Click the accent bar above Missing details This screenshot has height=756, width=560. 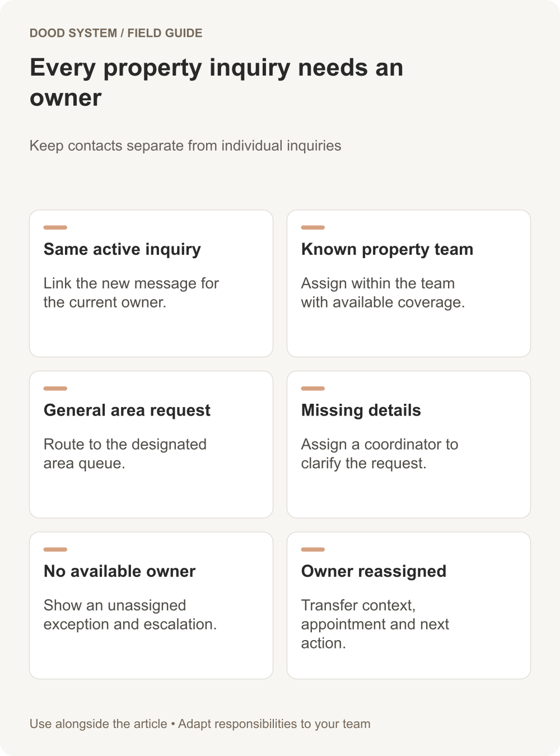(313, 388)
